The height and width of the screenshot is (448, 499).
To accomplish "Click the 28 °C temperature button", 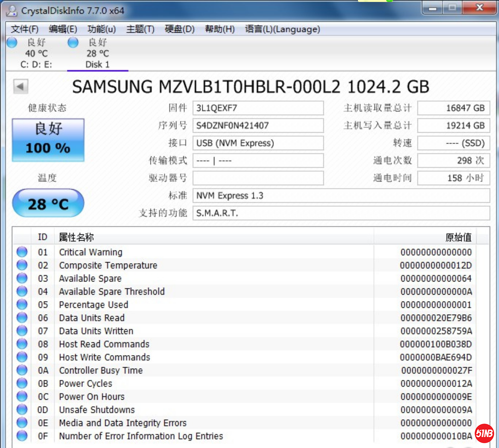I will tap(48, 203).
